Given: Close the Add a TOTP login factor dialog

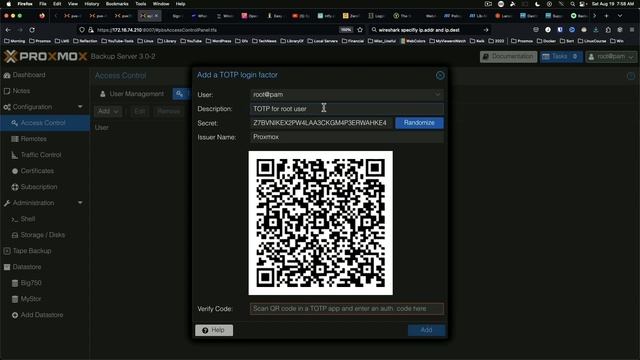Looking at the screenshot, I should [x=440, y=75].
